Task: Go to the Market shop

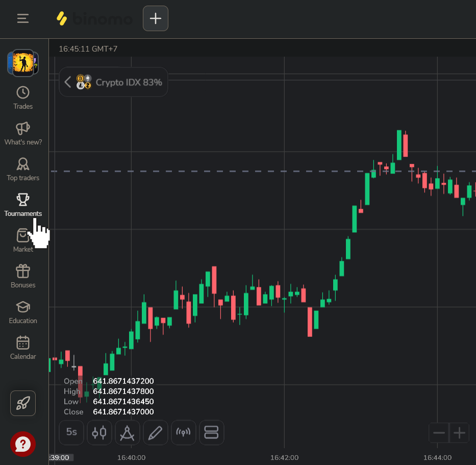Action: 23,241
